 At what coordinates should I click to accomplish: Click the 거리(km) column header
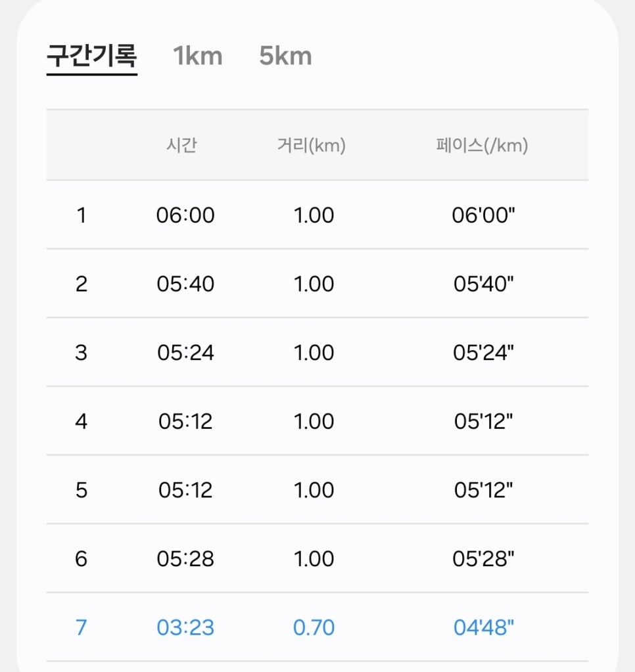click(x=312, y=145)
